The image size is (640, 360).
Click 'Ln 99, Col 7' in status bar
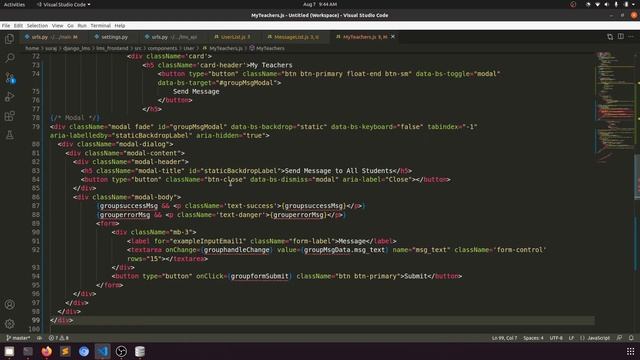tap(504, 338)
